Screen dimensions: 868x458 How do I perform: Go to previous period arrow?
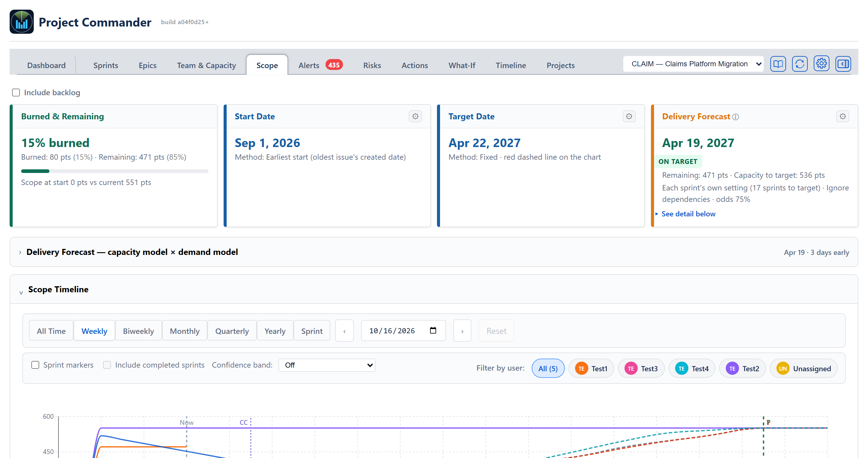click(x=344, y=331)
